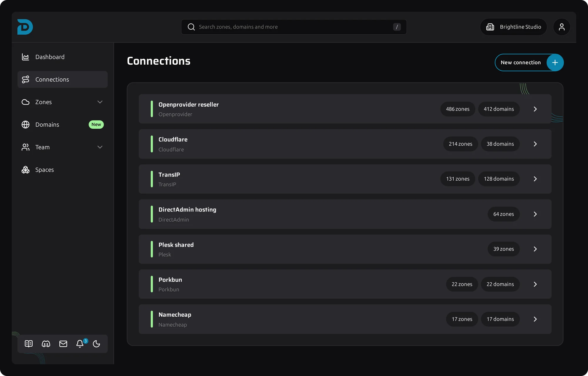Open Spaces in sidebar

63,170
